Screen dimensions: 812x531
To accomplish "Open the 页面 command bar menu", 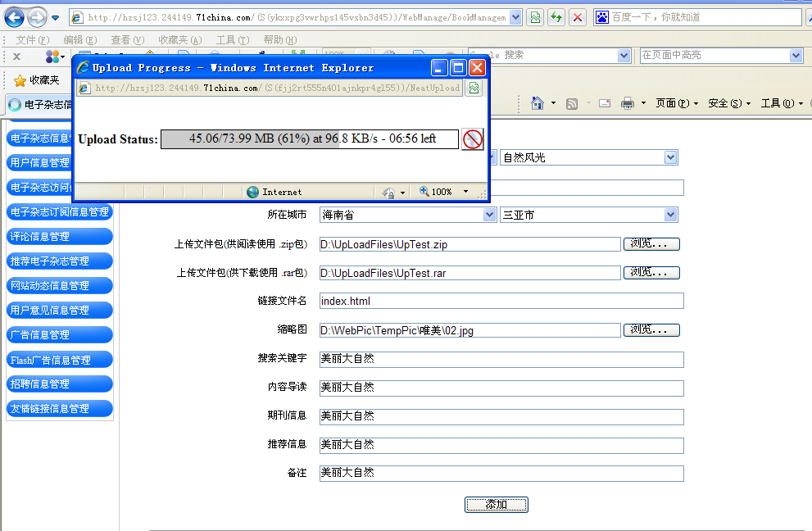I will point(677,103).
